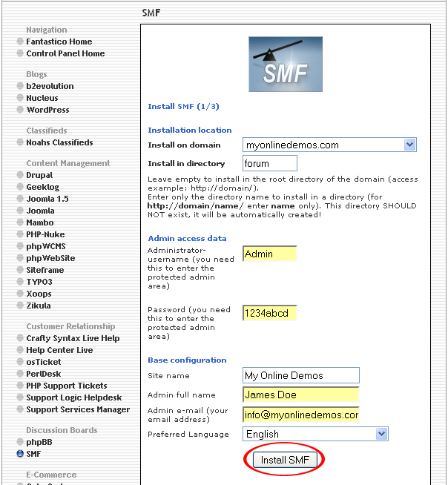This screenshot has width=448, height=485.
Task: Click the bullet icon beside Joomla 1.5
Action: (20, 198)
